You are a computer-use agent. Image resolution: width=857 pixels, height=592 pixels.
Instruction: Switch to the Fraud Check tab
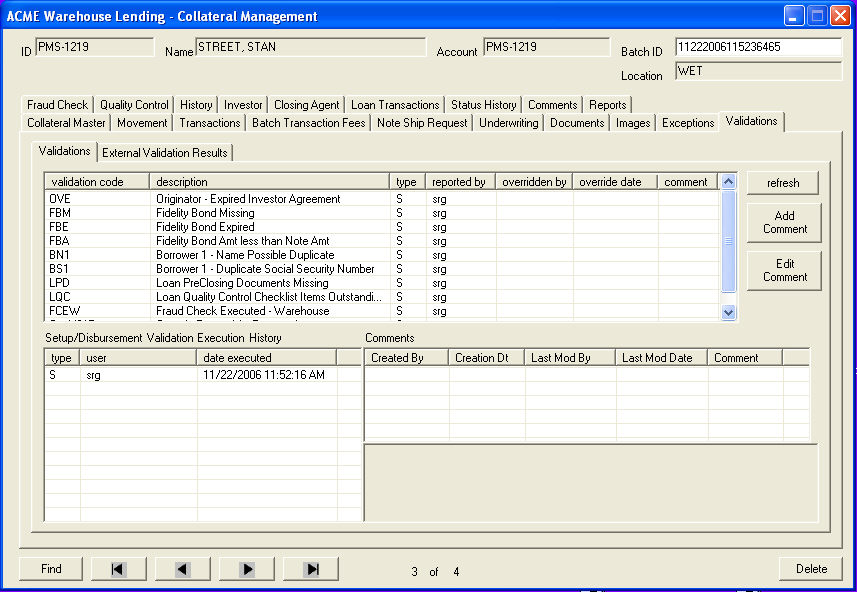[x=56, y=104]
